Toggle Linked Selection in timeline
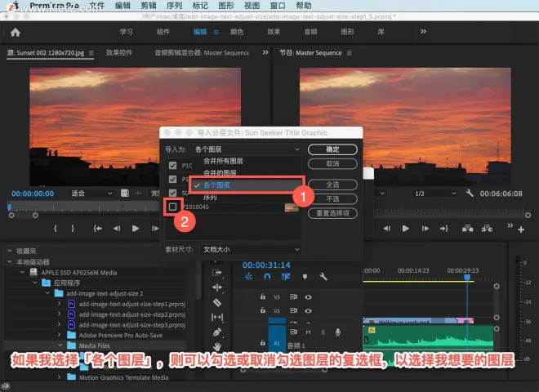 click(286, 277)
